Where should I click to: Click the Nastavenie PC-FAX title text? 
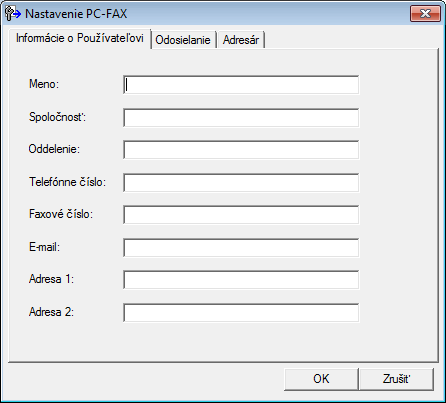coord(76,14)
